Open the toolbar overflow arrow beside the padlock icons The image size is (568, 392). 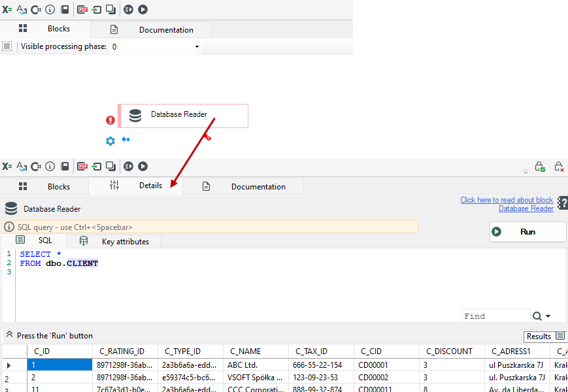526,172
